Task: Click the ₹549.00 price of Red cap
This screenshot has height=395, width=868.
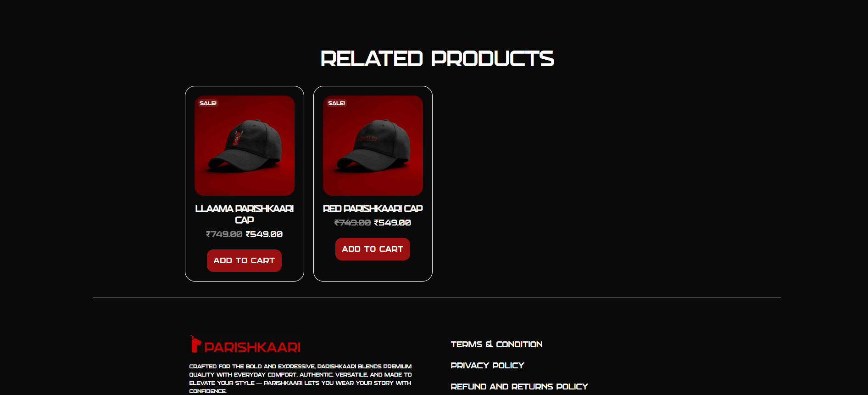Action: coord(393,223)
